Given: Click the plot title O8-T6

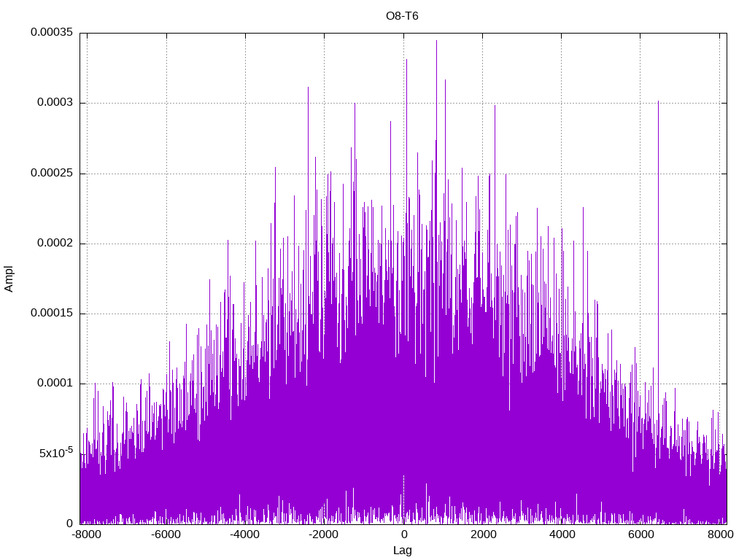Looking at the screenshot, I should point(402,16).
